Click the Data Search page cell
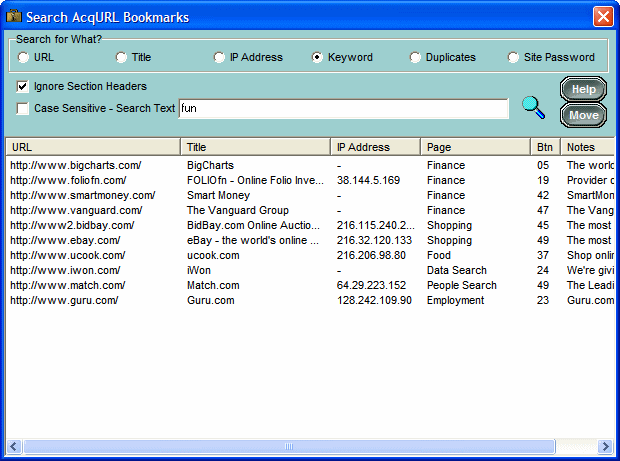This screenshot has width=620, height=461. 457,270
